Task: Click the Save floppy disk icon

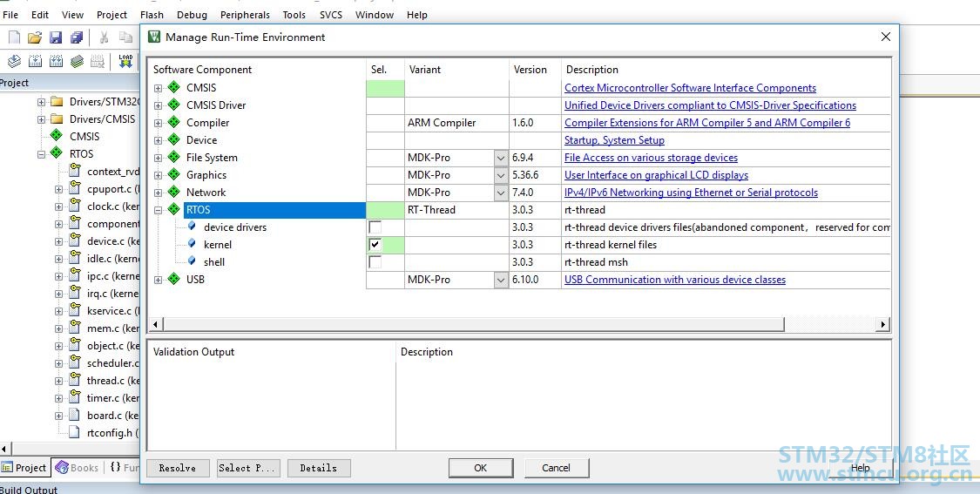Action: [56, 37]
